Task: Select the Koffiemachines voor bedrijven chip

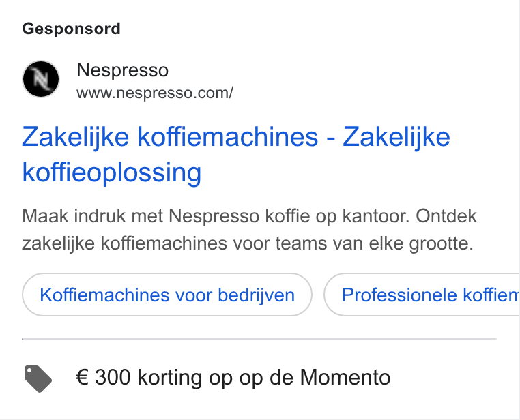Action: pyautogui.click(x=167, y=295)
